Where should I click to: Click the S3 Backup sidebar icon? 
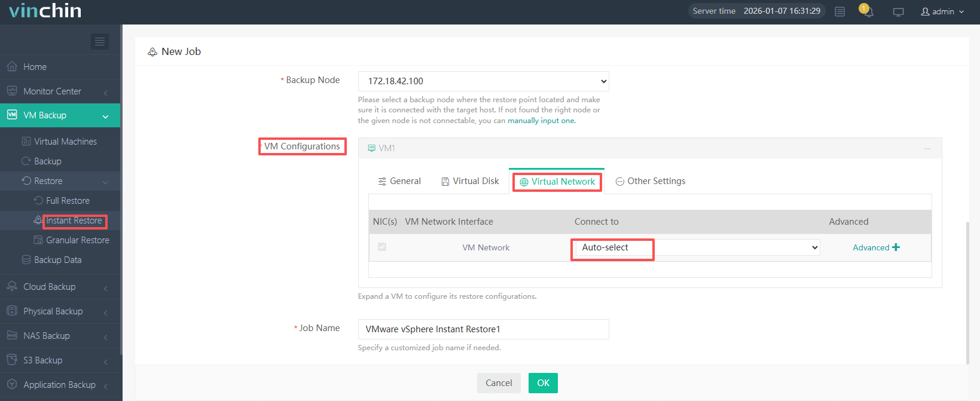[x=12, y=360]
